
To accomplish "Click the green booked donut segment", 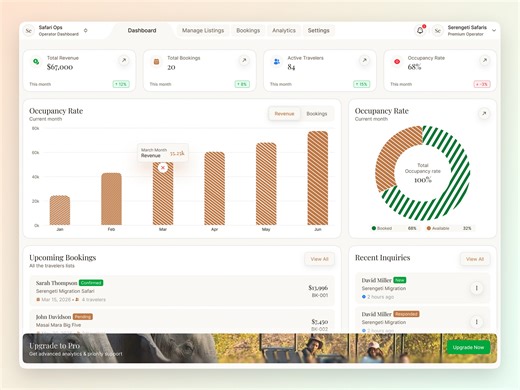I will pyautogui.click(x=460, y=187).
